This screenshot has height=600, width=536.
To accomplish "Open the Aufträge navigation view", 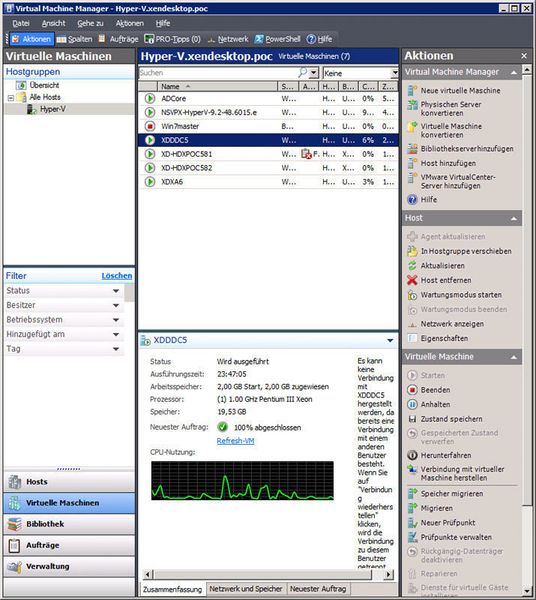I will [69, 545].
